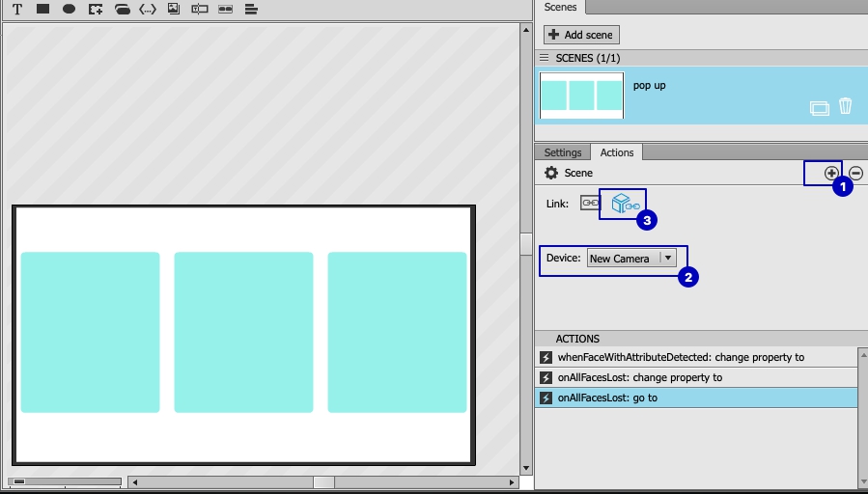This screenshot has width=868, height=494.
Task: Pick the add hotspot area tool
Action: coord(96,9)
